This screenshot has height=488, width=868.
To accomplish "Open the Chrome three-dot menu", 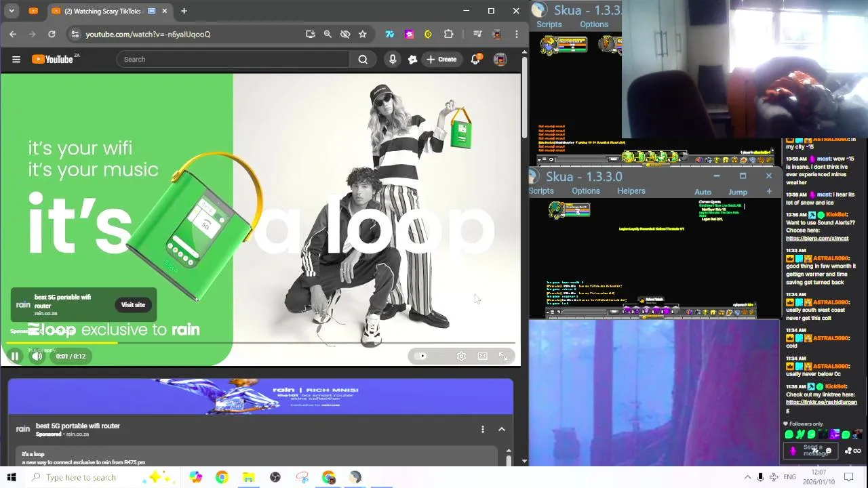I will coord(516,34).
